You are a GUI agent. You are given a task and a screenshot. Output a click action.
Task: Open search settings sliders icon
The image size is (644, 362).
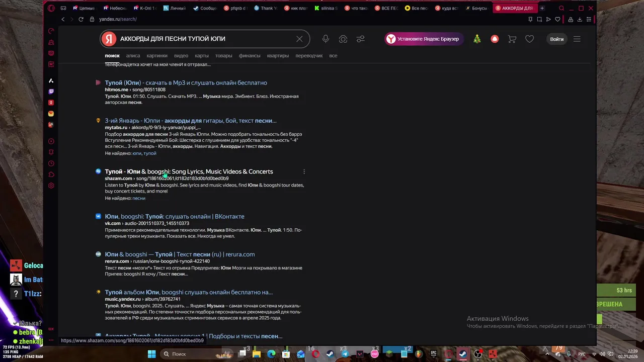tap(361, 39)
